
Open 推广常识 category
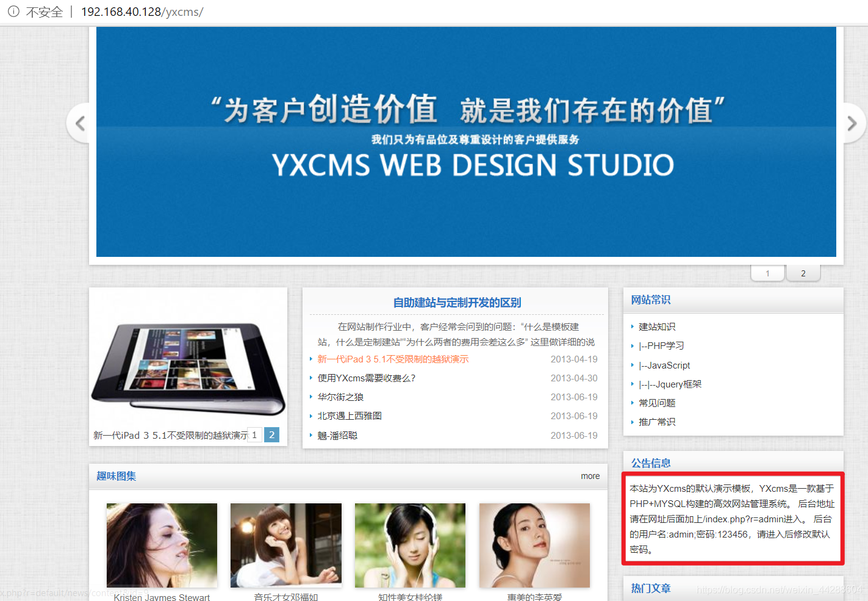click(x=657, y=422)
